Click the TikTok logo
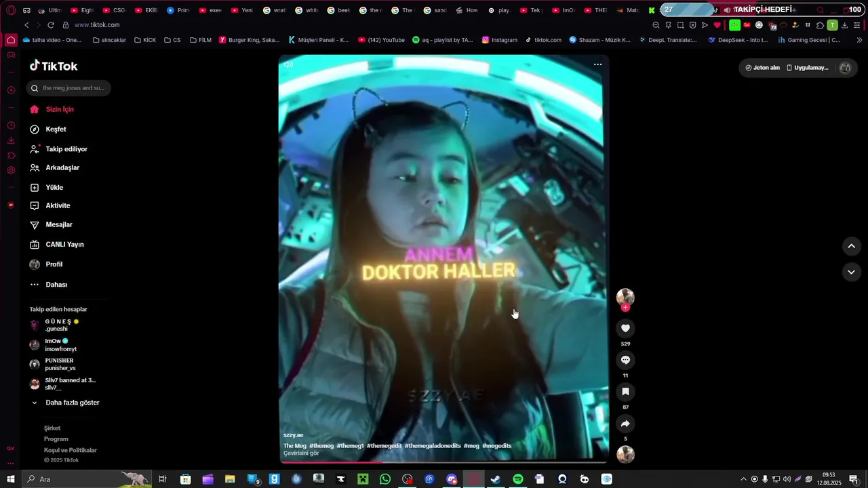868x488 pixels. [x=54, y=66]
